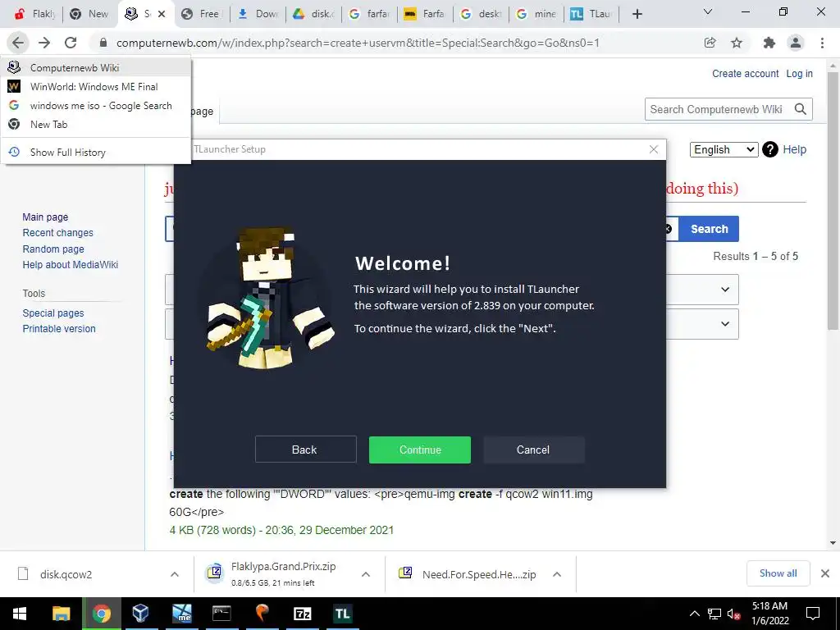The height and width of the screenshot is (630, 840).
Task: Open Need.For.Speed zip download options arrow
Action: [x=557, y=574]
